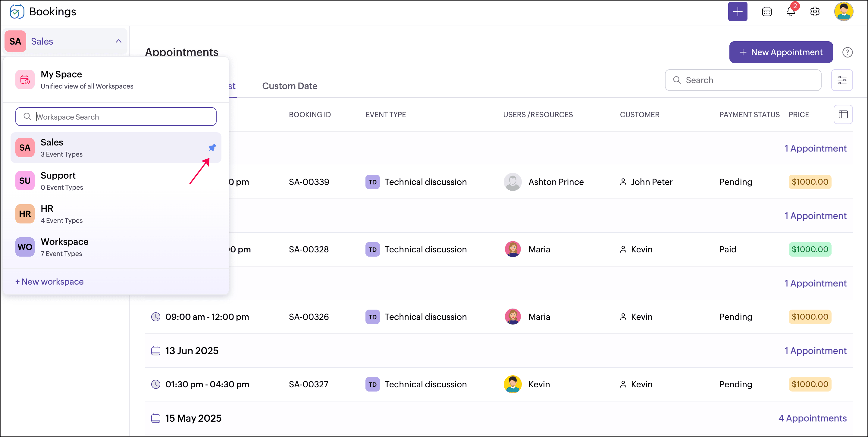868x437 pixels.
Task: Open the appointment filter sliders icon
Action: (842, 80)
